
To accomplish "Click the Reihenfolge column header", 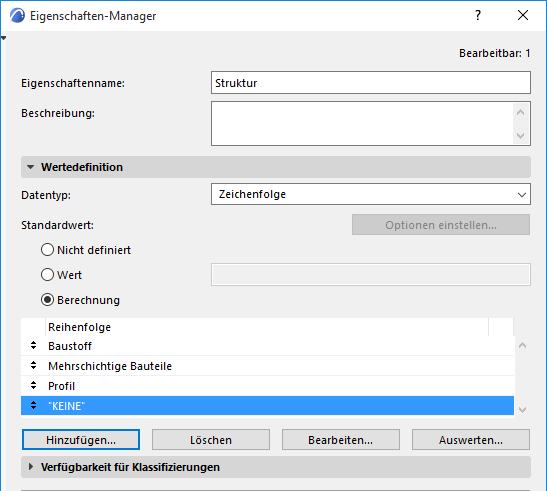I will (267, 327).
